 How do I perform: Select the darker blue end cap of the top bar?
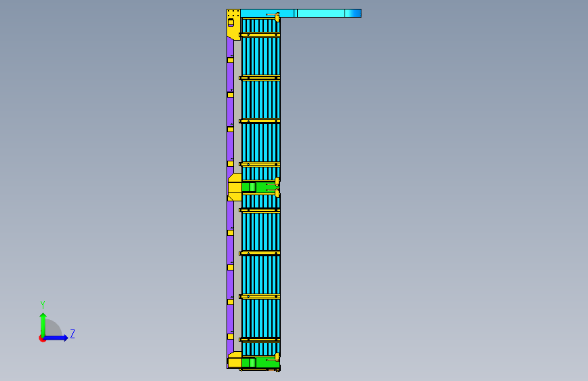click(353, 13)
